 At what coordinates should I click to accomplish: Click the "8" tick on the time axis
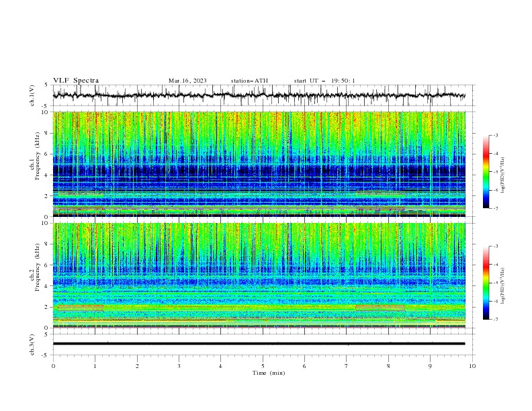coord(388,366)
